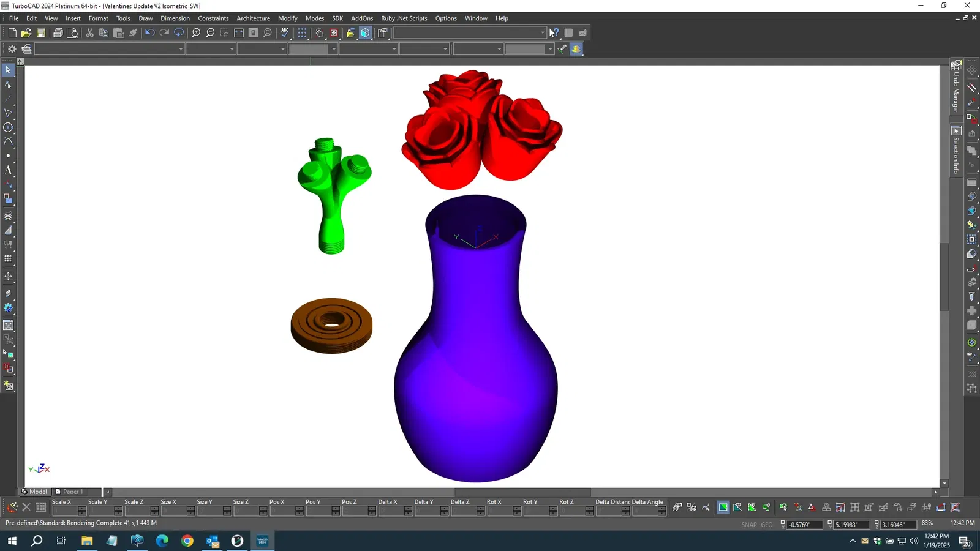Click the spell check ABC icon
Image resolution: width=980 pixels, height=551 pixels.
coord(285,33)
